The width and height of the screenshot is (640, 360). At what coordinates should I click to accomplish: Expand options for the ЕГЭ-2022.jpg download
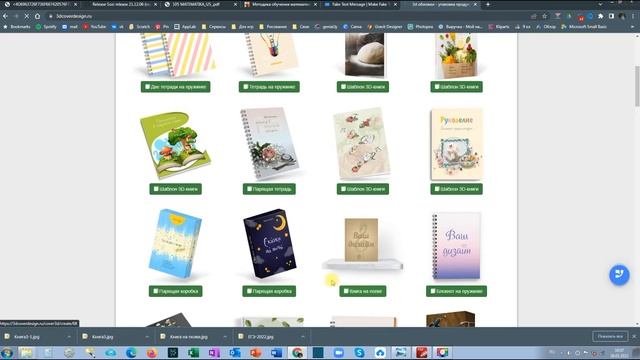[x=303, y=337]
